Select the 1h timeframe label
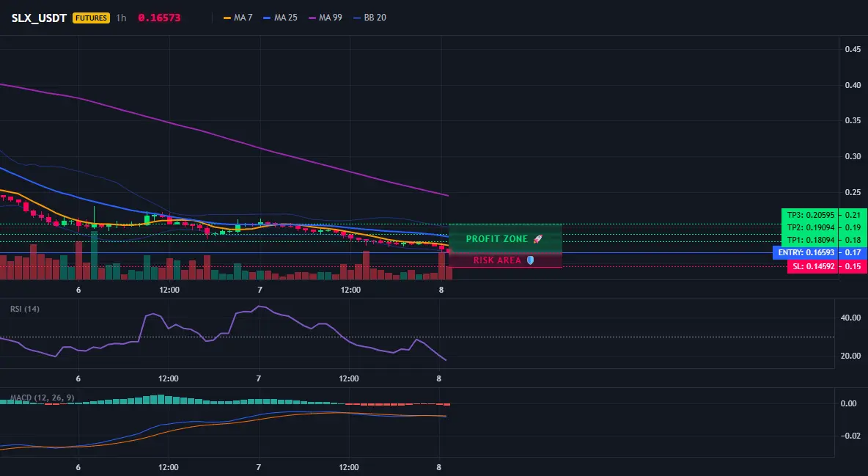 (121, 18)
